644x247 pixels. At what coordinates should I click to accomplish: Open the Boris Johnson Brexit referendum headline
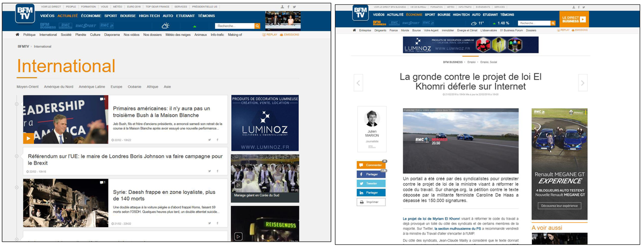[125, 160]
